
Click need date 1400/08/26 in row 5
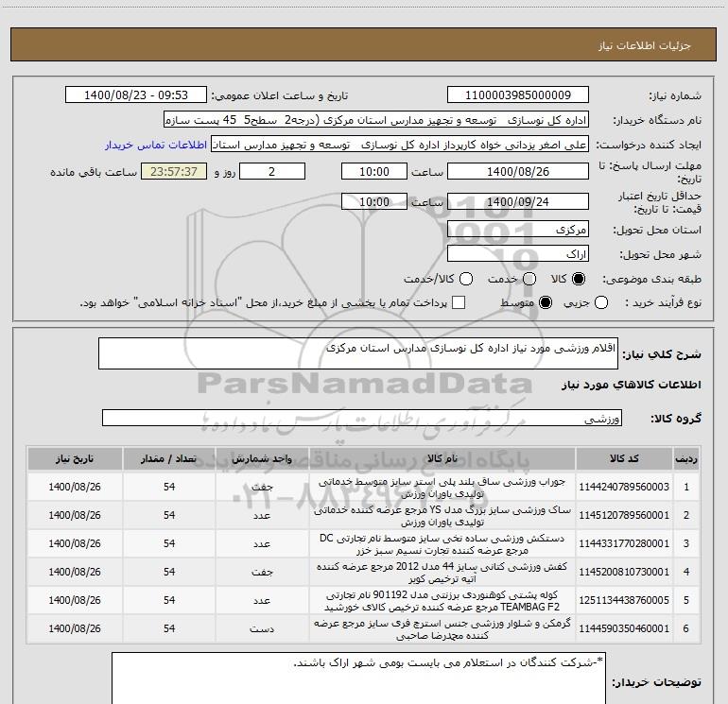pyautogui.click(x=75, y=600)
